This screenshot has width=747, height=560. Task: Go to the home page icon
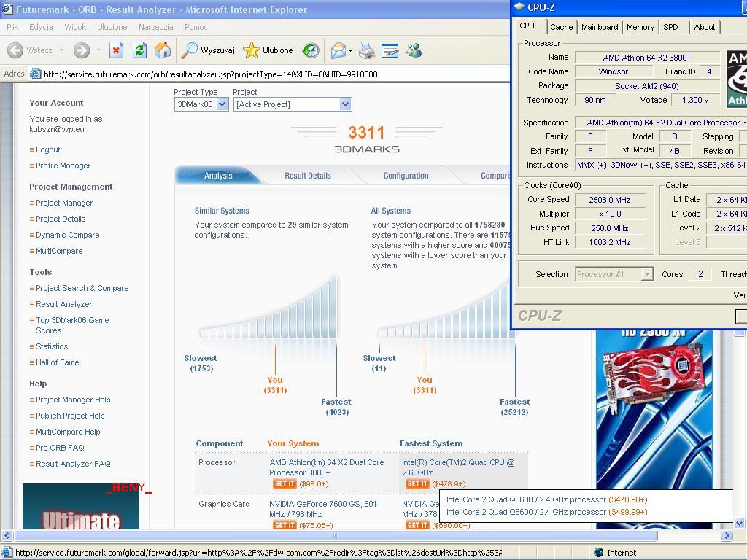pos(163,50)
